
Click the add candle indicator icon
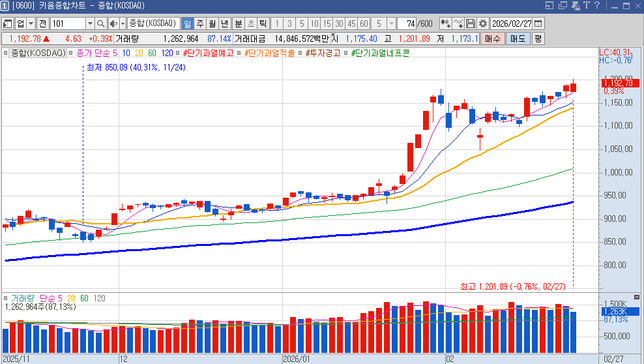[x=446, y=23]
